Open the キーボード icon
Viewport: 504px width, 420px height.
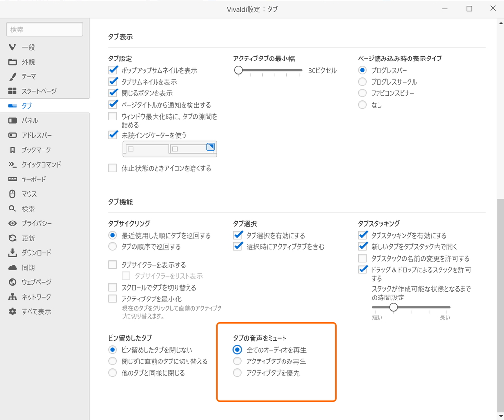coord(12,179)
